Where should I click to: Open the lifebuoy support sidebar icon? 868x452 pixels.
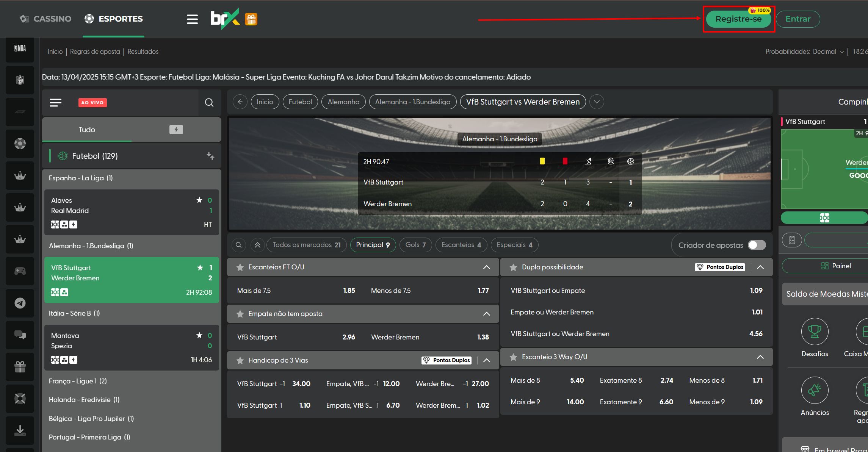pyautogui.click(x=20, y=398)
